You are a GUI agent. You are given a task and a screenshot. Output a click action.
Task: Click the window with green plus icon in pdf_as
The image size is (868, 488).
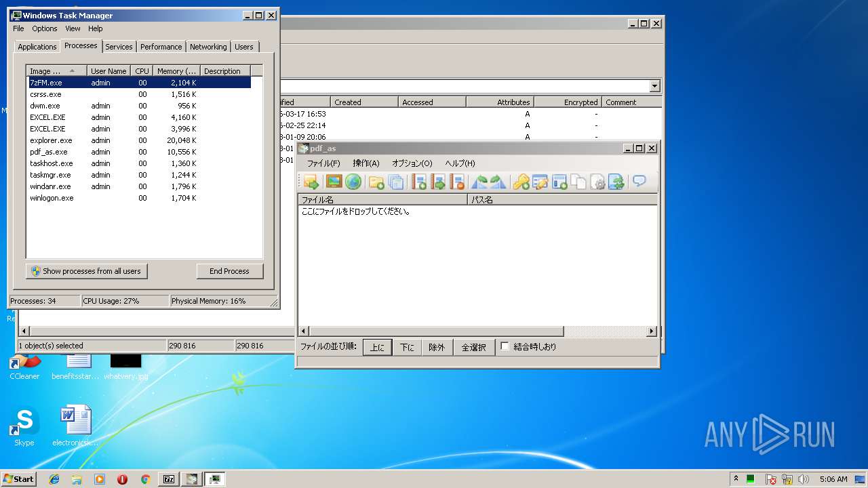tap(559, 182)
